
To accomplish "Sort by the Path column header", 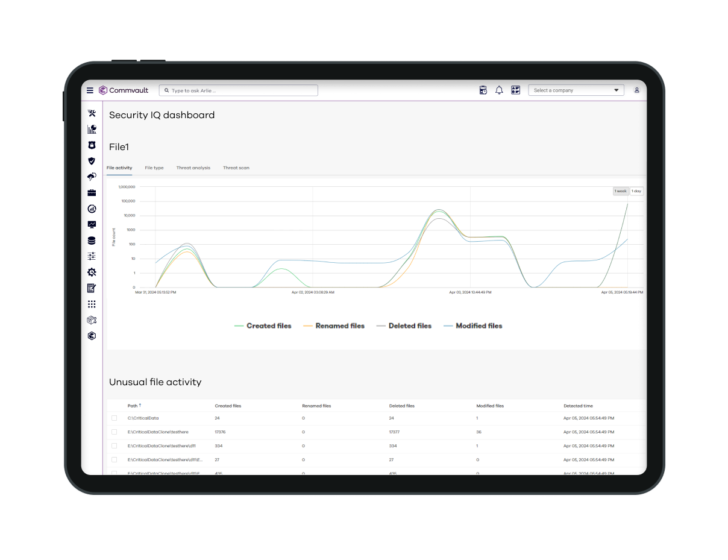I will [x=133, y=406].
